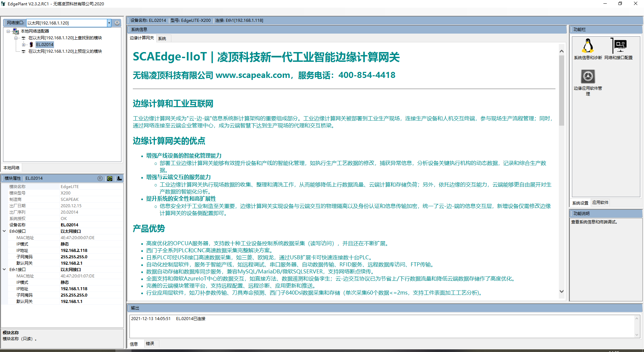Click the output panel scroll-down arrow
The width and height of the screenshot is (644, 352).
click(x=637, y=334)
